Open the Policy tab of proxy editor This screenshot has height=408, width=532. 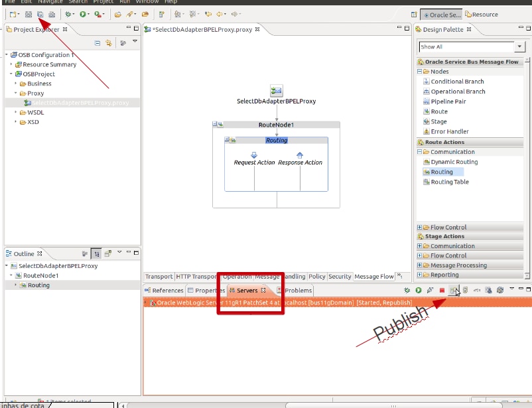tap(317, 277)
